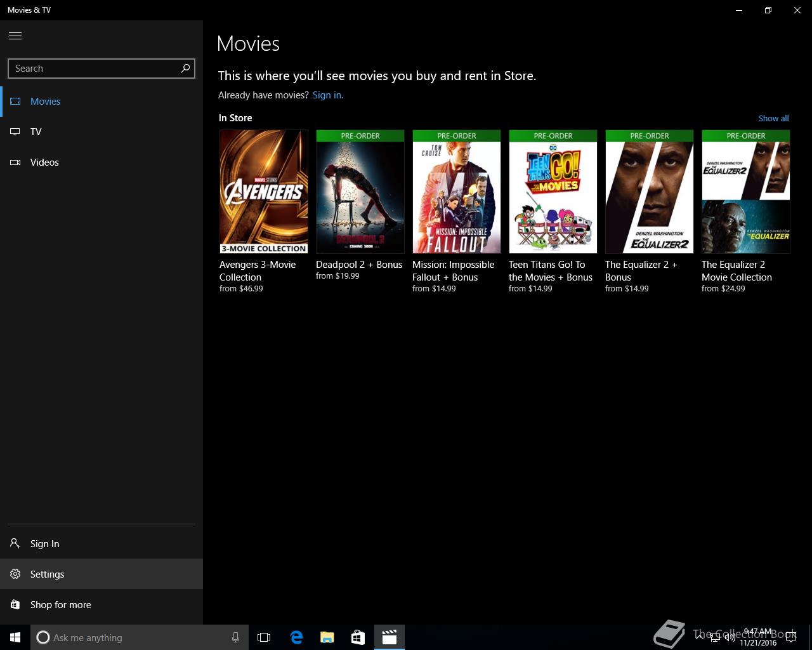Open the Deadpool 2 poster
The height and width of the screenshot is (650, 812).
360,192
